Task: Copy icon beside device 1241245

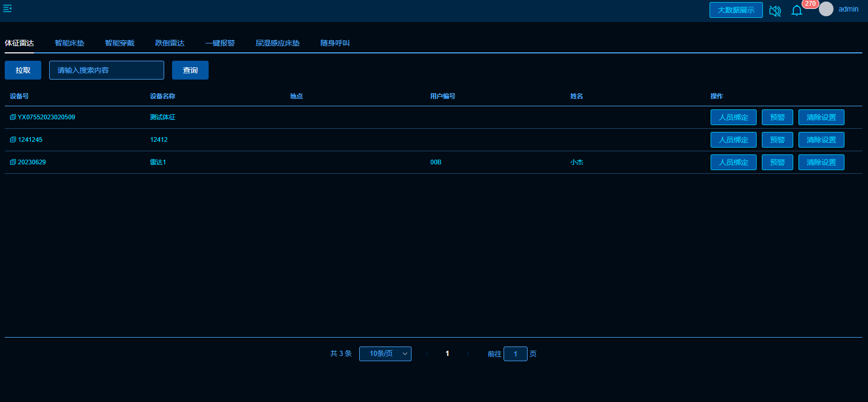Action: click(13, 140)
